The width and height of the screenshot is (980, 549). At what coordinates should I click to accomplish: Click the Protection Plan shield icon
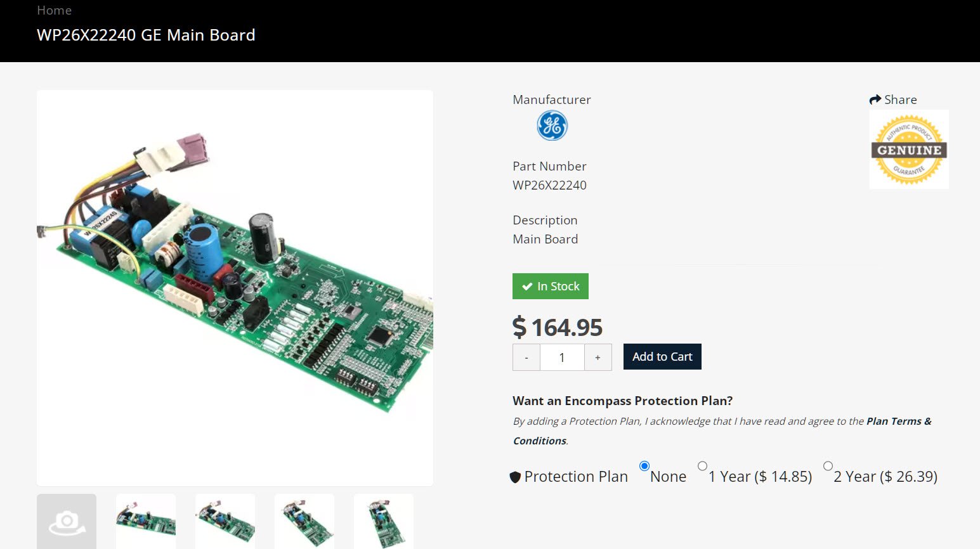click(515, 477)
